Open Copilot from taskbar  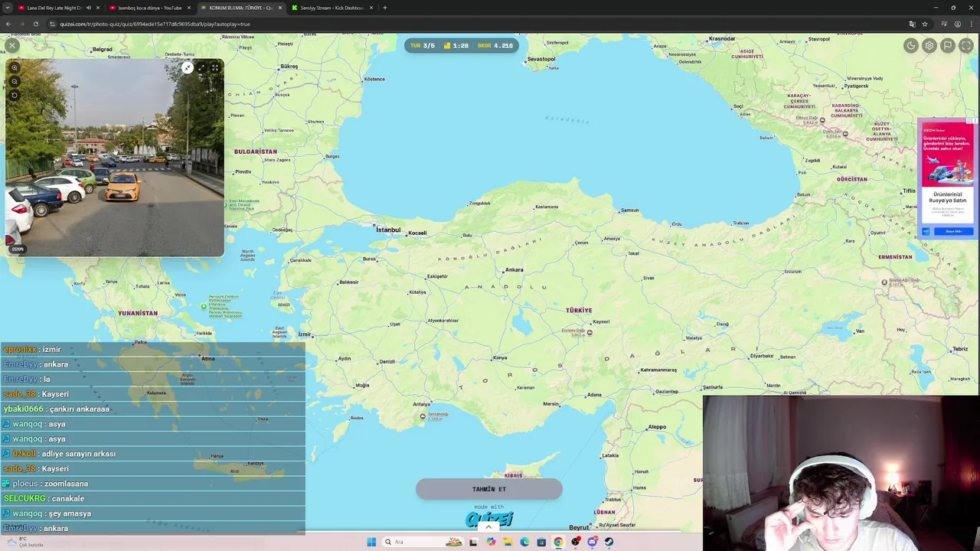(491, 542)
